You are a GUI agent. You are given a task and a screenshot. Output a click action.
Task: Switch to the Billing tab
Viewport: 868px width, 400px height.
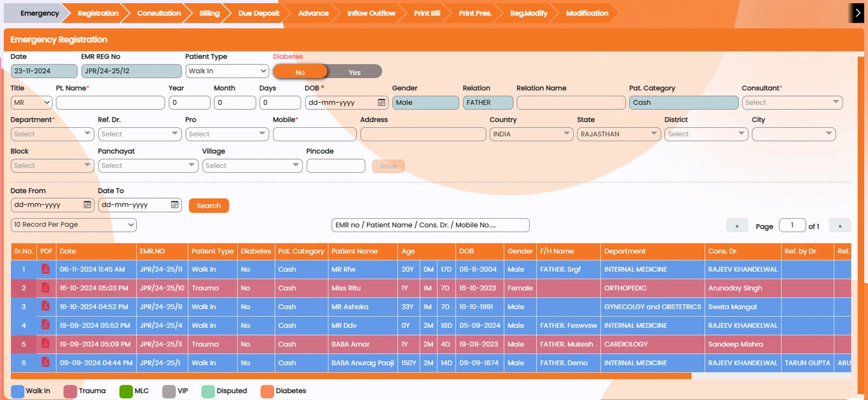pos(209,13)
